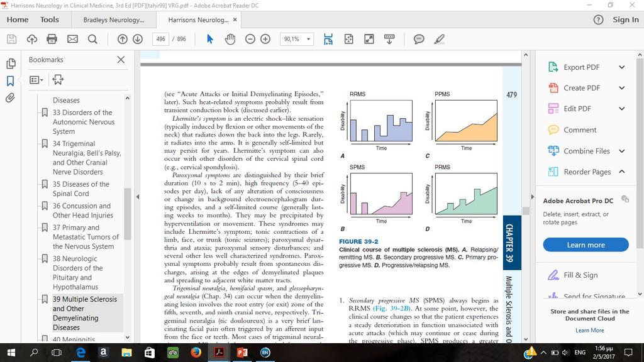Open bookmark 37 Primary and Metastatic Tumors
The height and width of the screenshot is (362, 644).
[x=86, y=237]
